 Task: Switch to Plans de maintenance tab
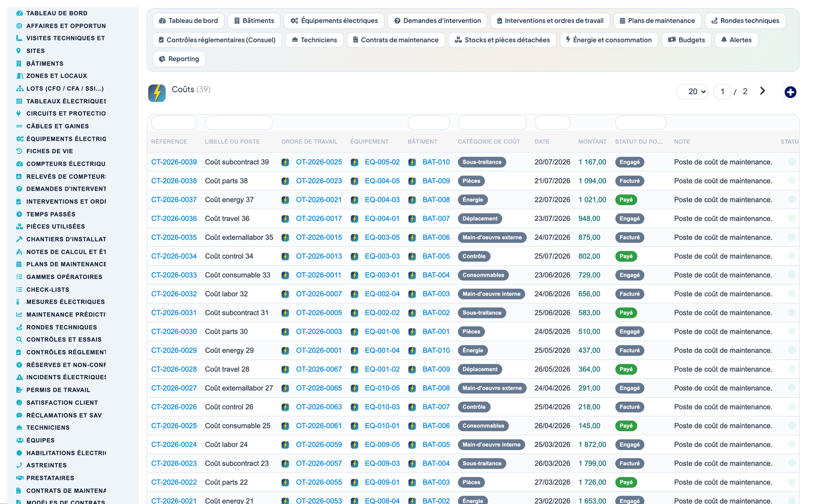tap(657, 21)
